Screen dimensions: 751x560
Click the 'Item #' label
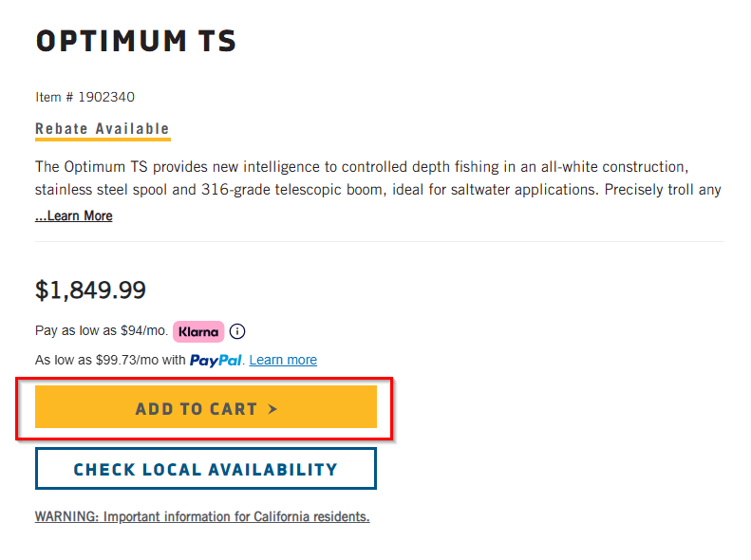click(x=54, y=97)
